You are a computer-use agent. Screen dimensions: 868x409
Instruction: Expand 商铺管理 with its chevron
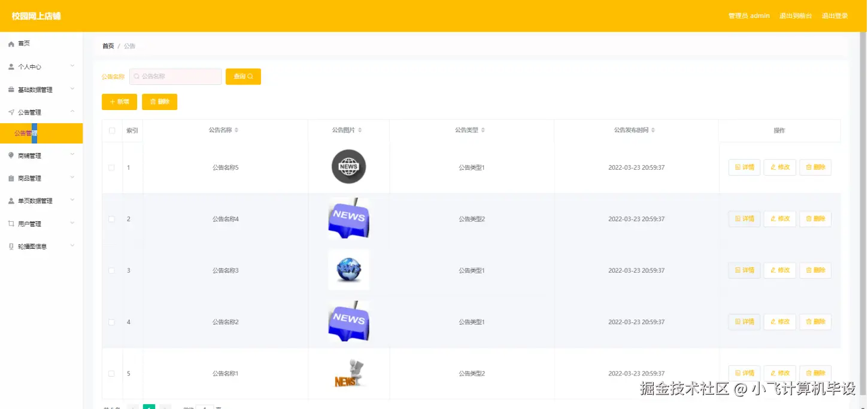72,154
